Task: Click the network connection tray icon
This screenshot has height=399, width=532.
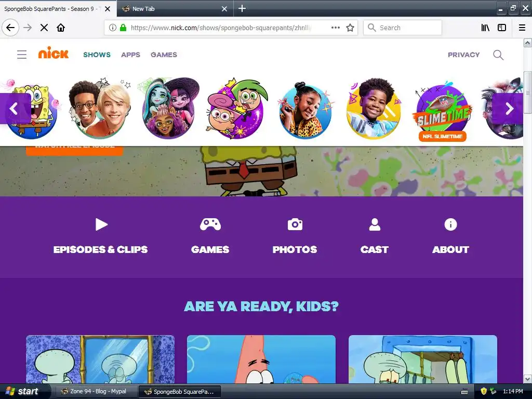Action: click(493, 391)
